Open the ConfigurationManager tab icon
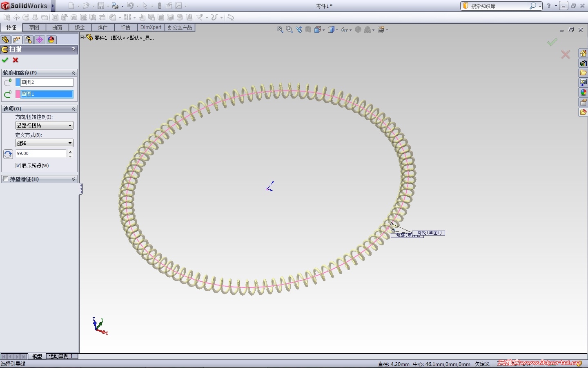 pyautogui.click(x=28, y=40)
